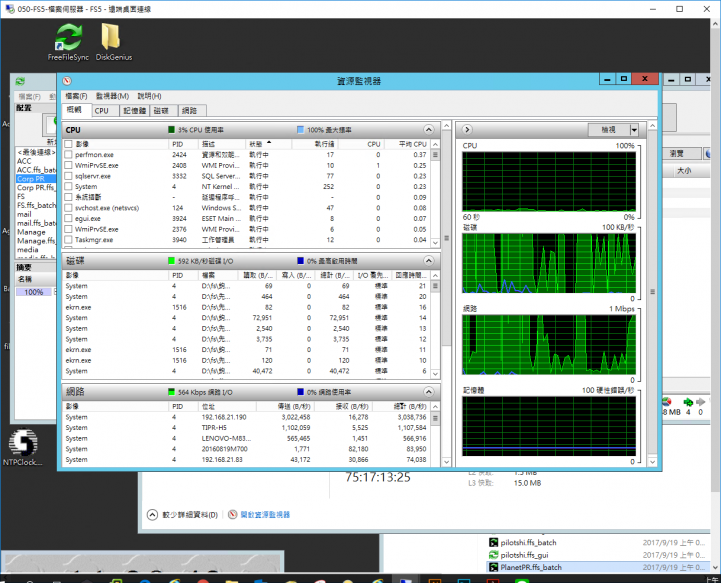Tick the 系統插斷 row checkbox

click(68, 197)
